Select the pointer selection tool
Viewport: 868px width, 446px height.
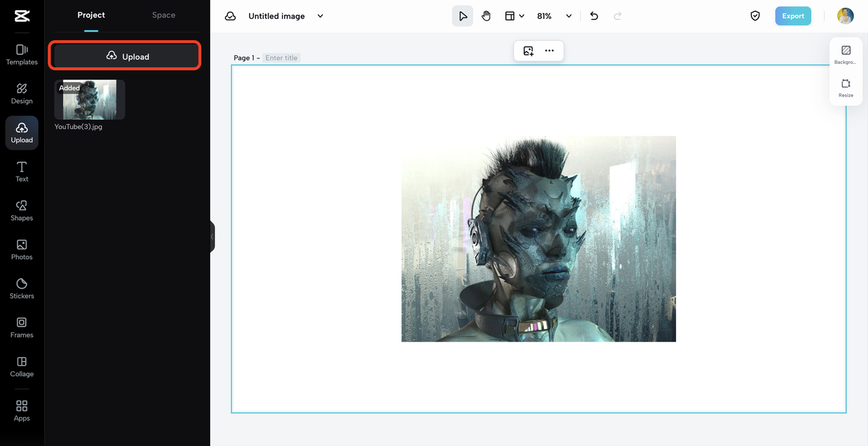462,16
